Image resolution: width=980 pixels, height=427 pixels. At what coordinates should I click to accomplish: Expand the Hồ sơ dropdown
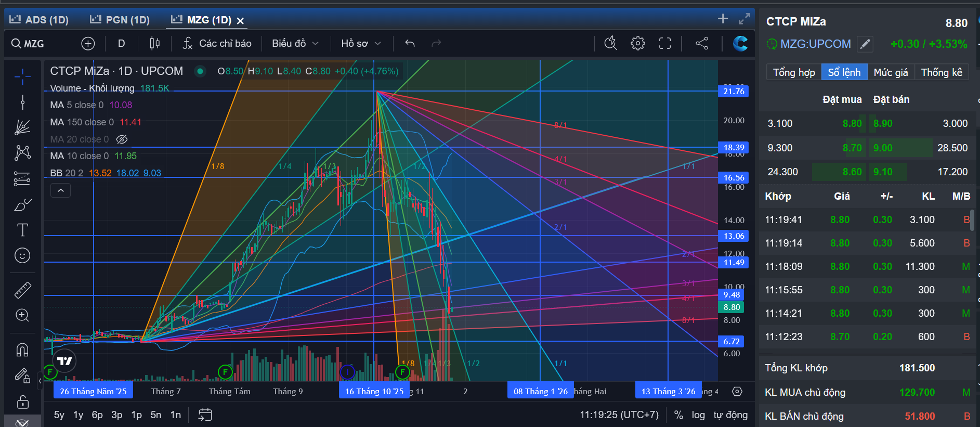tap(361, 44)
